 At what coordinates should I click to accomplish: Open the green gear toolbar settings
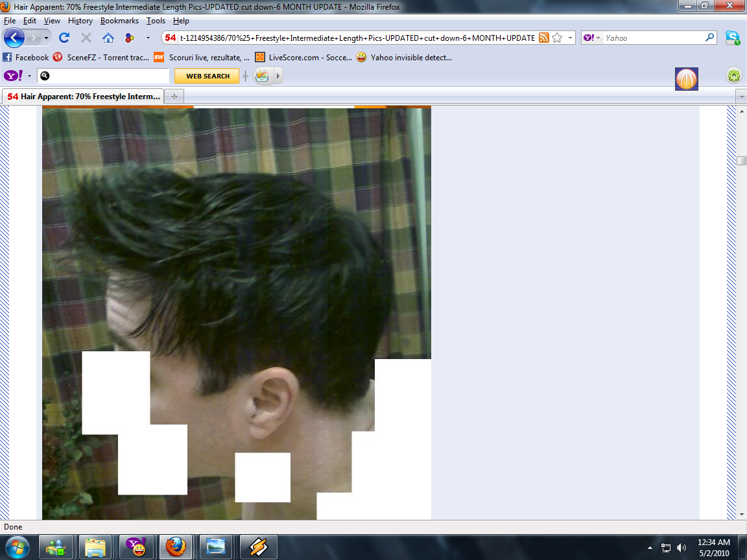coord(733,76)
